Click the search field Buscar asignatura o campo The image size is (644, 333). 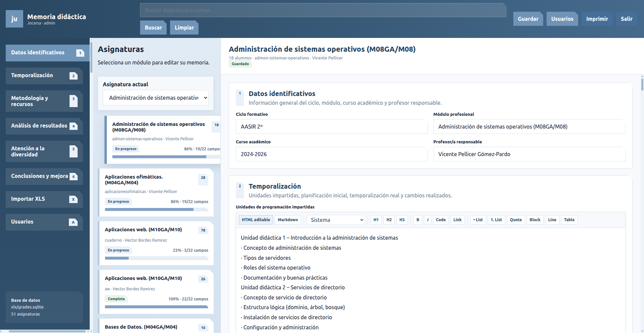(323, 10)
